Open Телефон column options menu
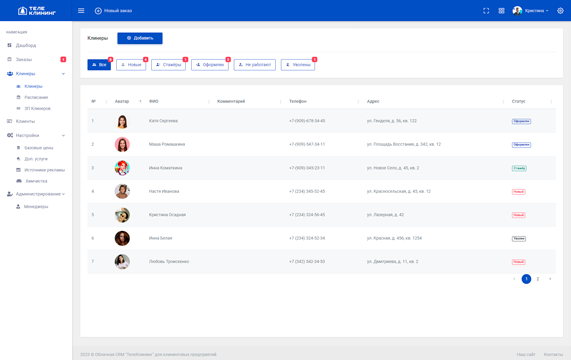This screenshot has width=571, height=360. tap(358, 102)
